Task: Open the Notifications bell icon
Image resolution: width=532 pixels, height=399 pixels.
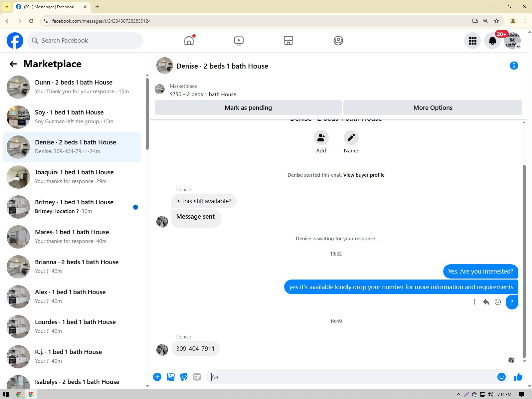Action: pos(492,41)
